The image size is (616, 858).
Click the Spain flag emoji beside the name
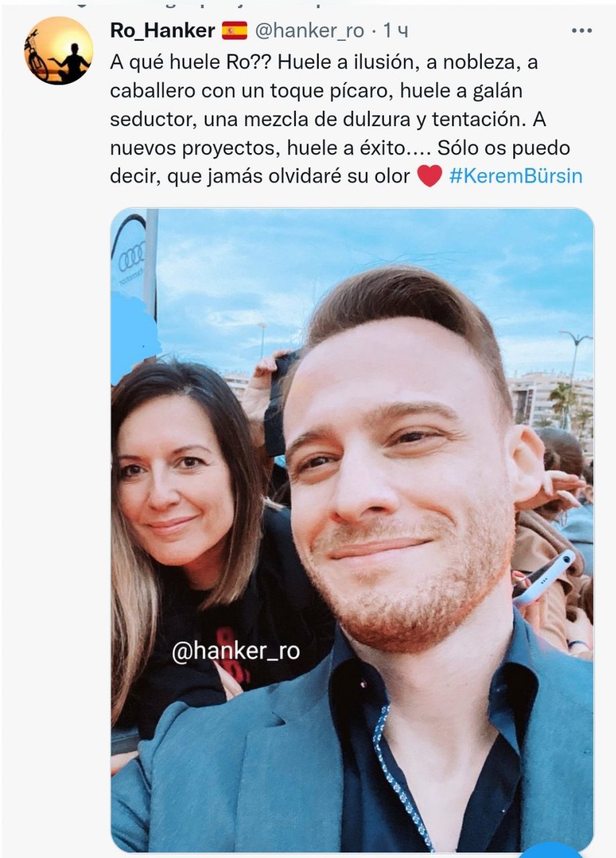coord(235,31)
